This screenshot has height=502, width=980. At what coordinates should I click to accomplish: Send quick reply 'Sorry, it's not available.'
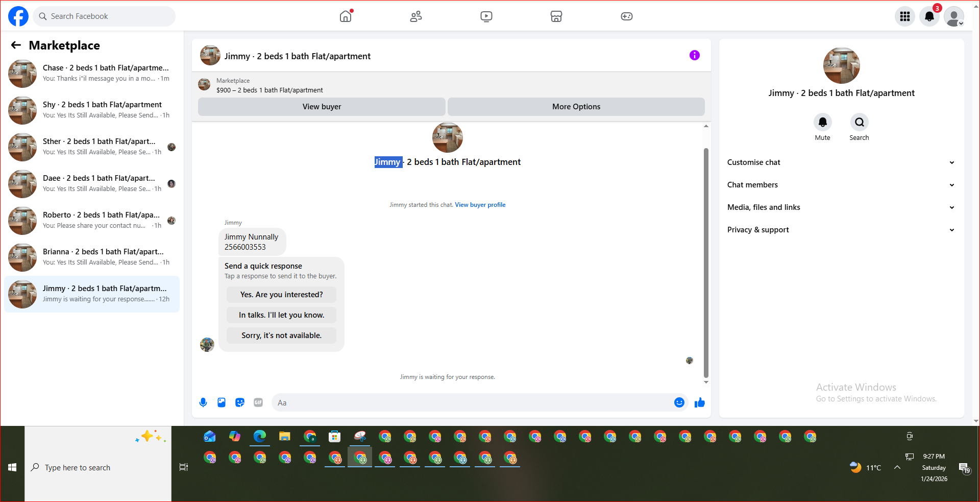pos(282,336)
